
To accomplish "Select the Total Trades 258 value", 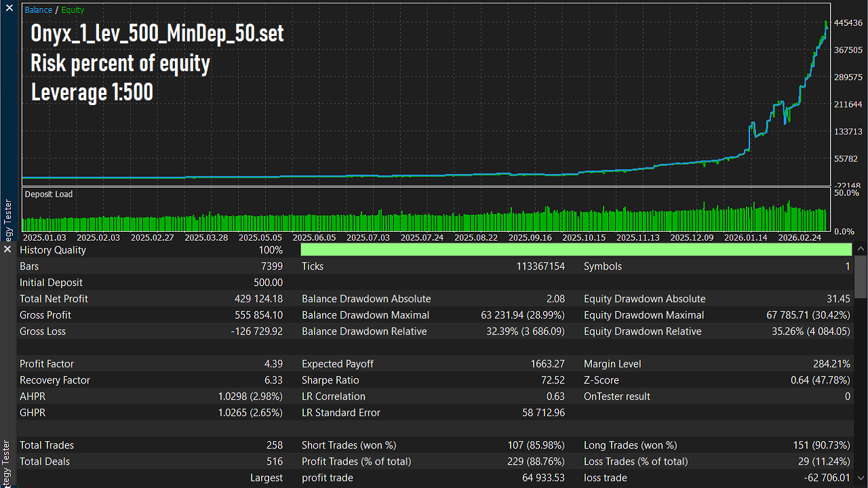I will (x=274, y=445).
